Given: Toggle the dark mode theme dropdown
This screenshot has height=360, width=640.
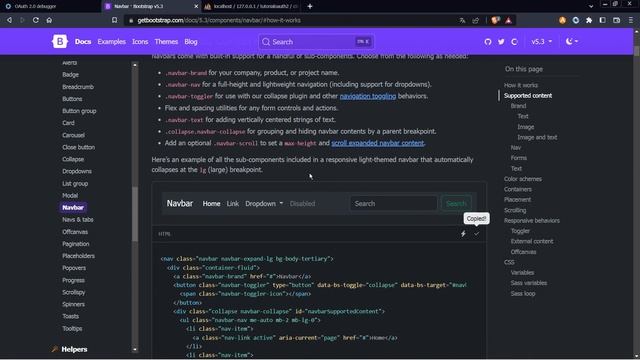Looking at the screenshot, I should pyautogui.click(x=571, y=41).
